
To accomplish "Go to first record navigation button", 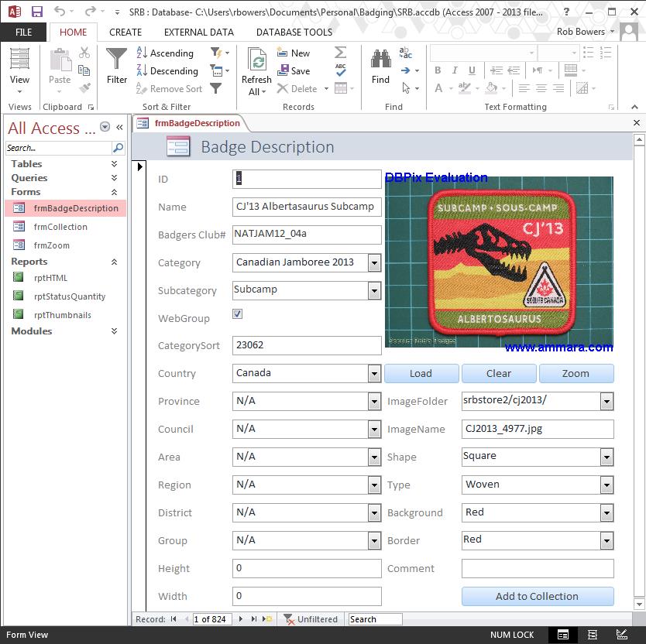I will 174,618.
